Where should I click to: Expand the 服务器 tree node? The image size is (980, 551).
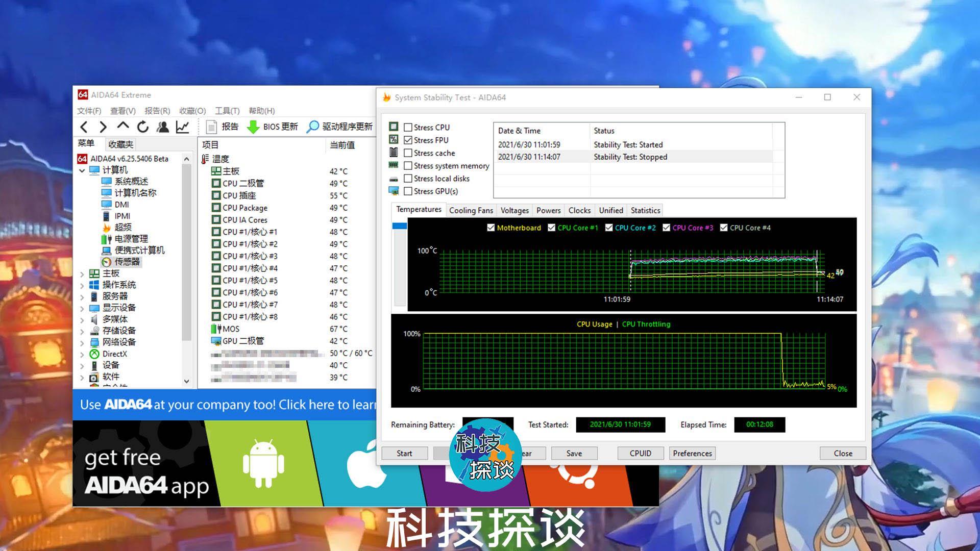coord(82,297)
